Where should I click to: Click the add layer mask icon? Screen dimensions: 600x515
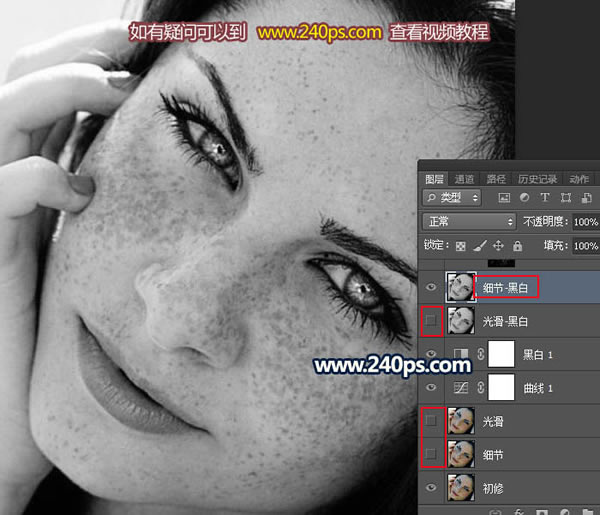pyautogui.click(x=541, y=512)
